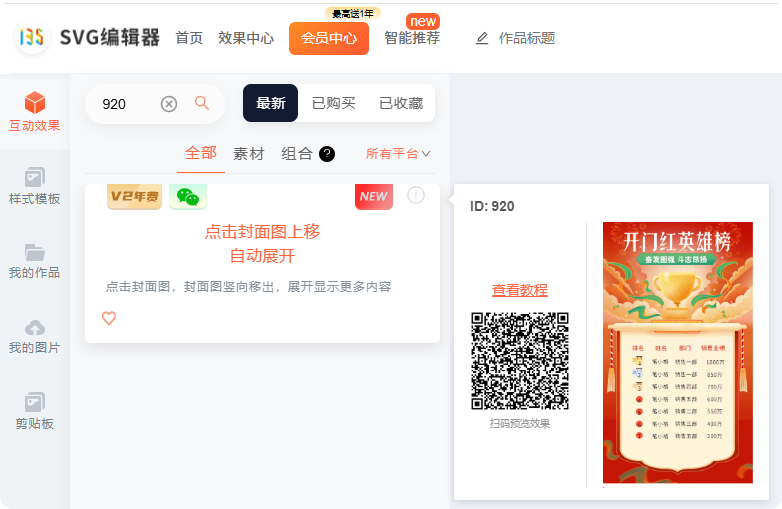Open the 互动效果 sidebar panel
This screenshot has width=782, height=509.
pos(34,112)
